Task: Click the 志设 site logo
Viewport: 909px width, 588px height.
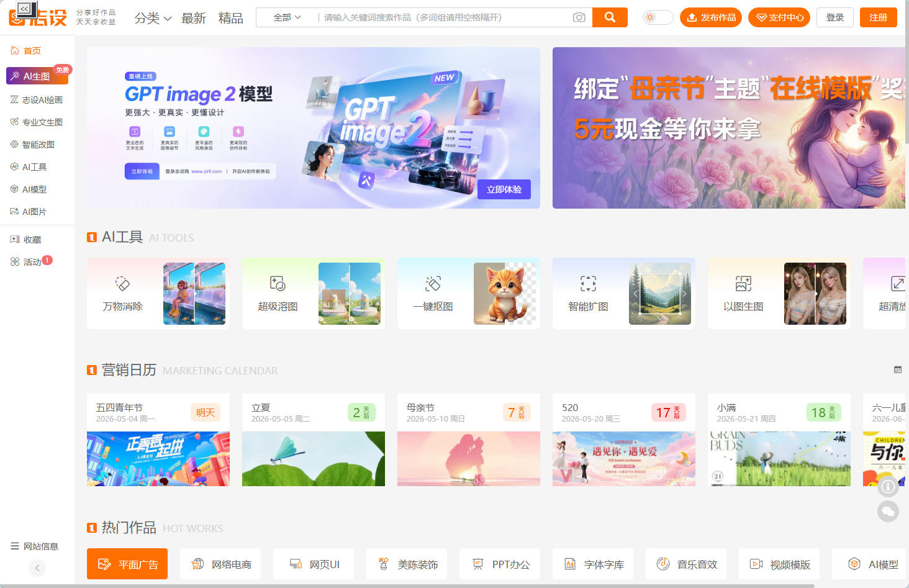Action: [38, 17]
